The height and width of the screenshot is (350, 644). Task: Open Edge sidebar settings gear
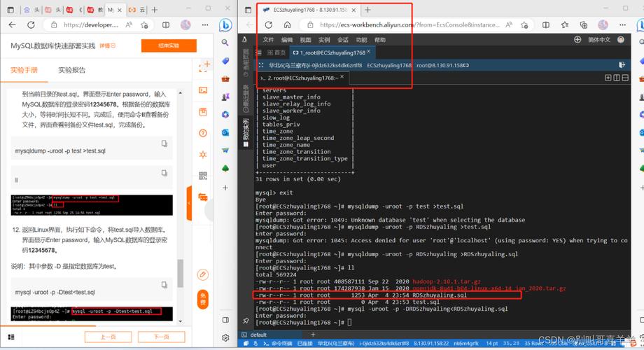[x=225, y=337]
